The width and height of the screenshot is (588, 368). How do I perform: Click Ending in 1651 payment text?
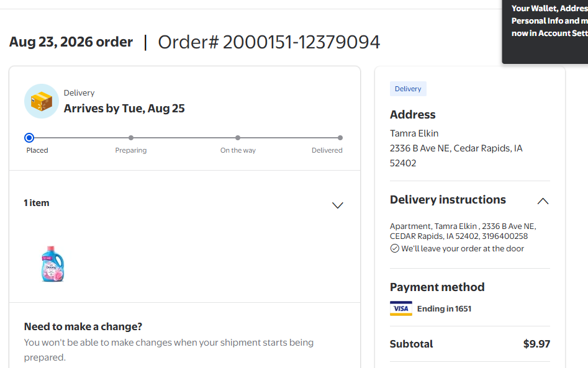tap(444, 309)
